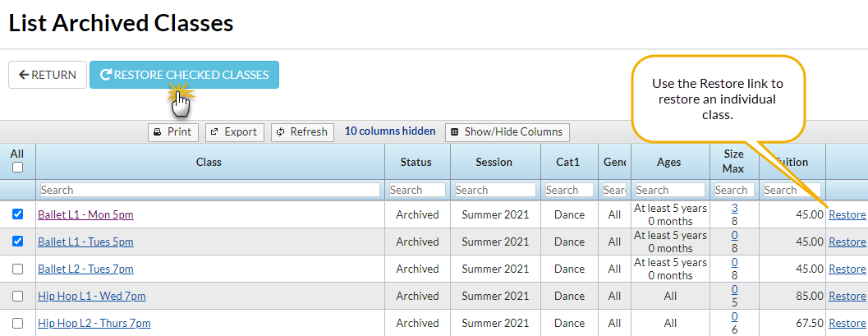Screen dimensions: 868x336
Task: Open Show/Hide Columns options
Action: (507, 131)
